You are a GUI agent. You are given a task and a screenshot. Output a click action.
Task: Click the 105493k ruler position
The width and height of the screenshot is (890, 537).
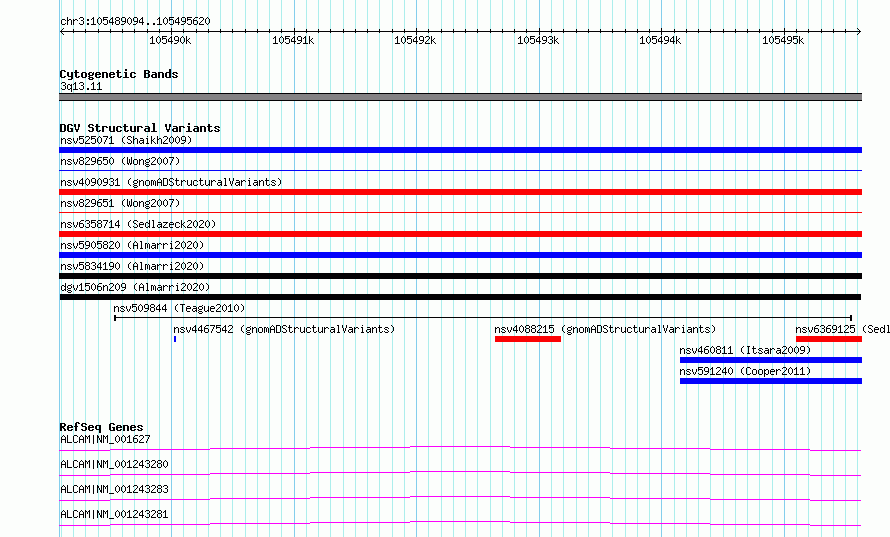pyautogui.click(x=538, y=40)
